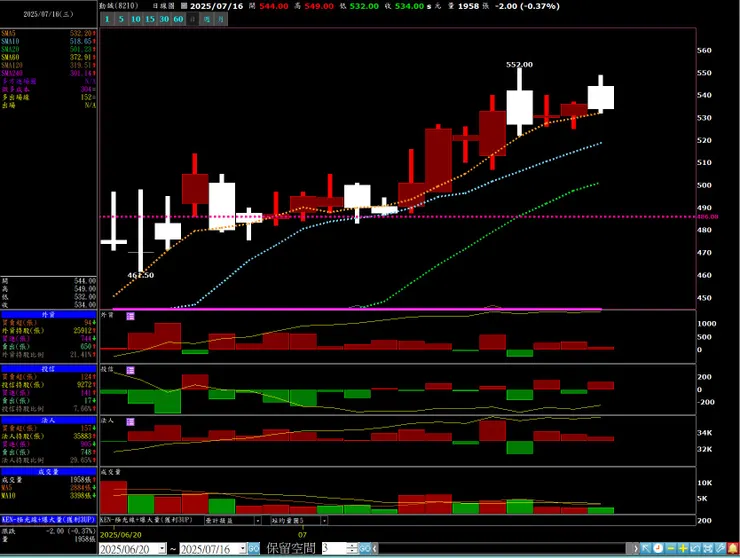Click the yellow minus zoom-out icon

[x=671, y=548]
